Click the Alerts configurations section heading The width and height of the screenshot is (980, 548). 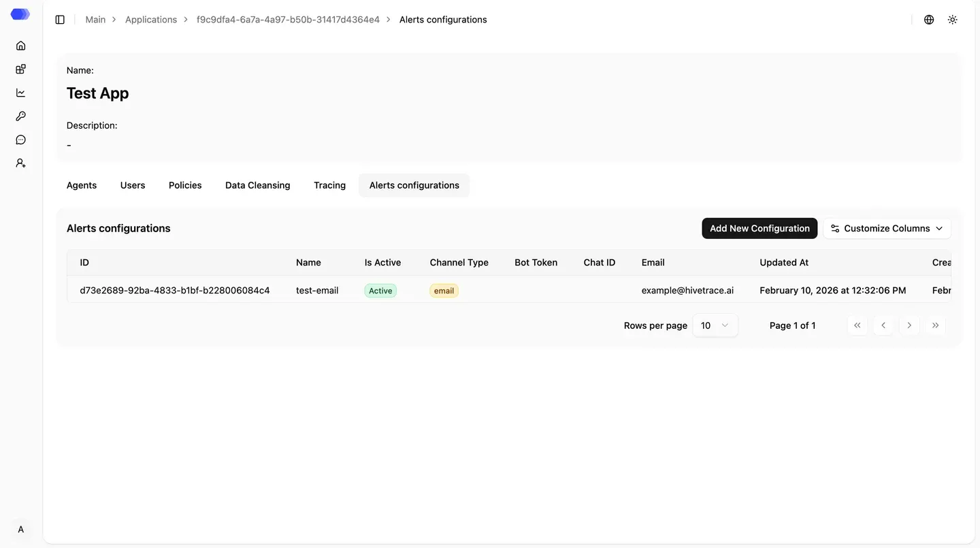tap(118, 228)
